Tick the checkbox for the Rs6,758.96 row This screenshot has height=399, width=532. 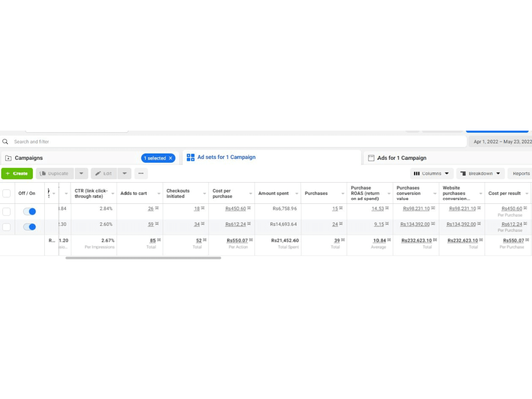pos(6,212)
